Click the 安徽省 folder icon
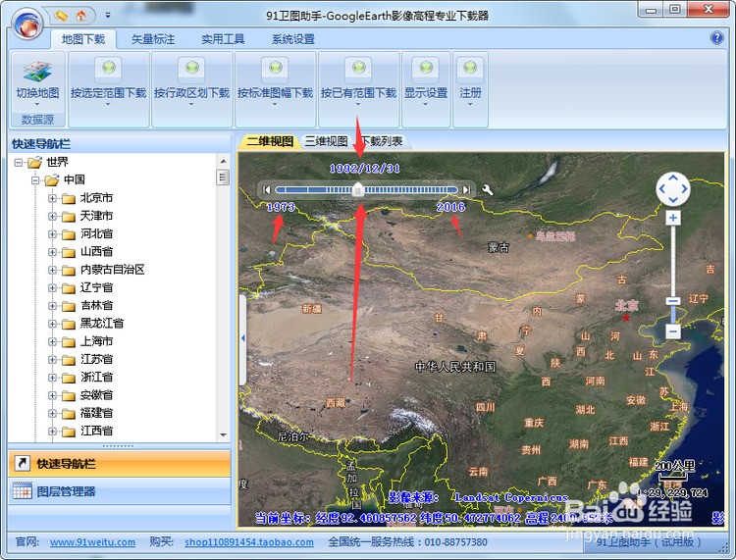This screenshot has width=736, height=560. pos(69,396)
